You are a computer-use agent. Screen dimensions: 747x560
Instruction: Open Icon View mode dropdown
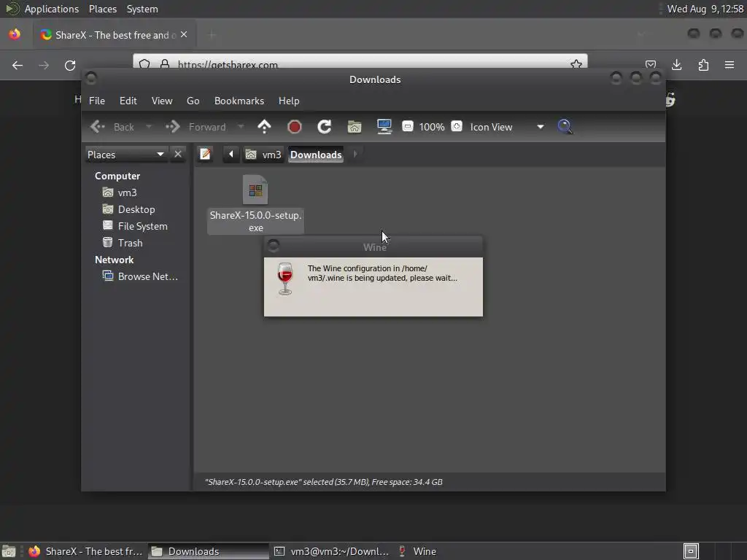[x=507, y=127]
